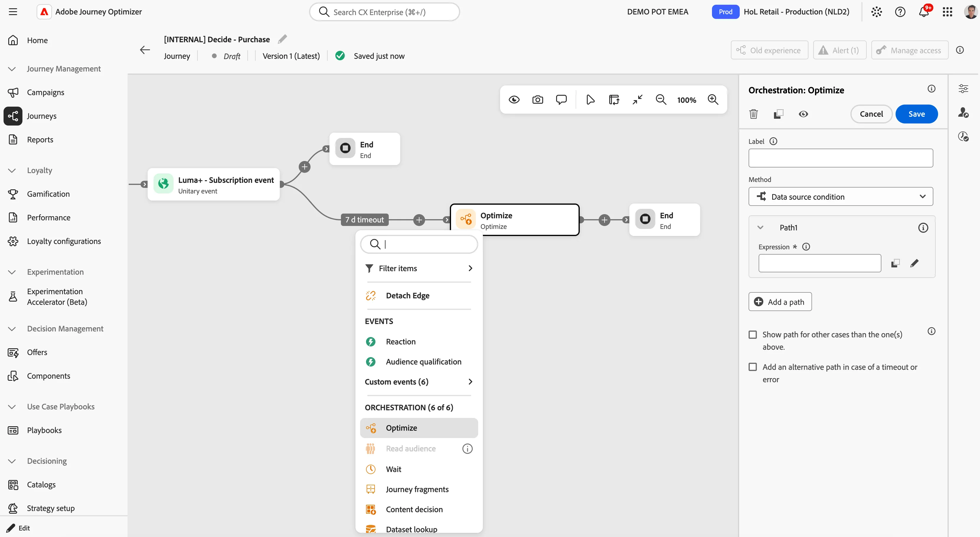
Task: Click the plus connector after 7 d timeout
Action: pyautogui.click(x=419, y=220)
